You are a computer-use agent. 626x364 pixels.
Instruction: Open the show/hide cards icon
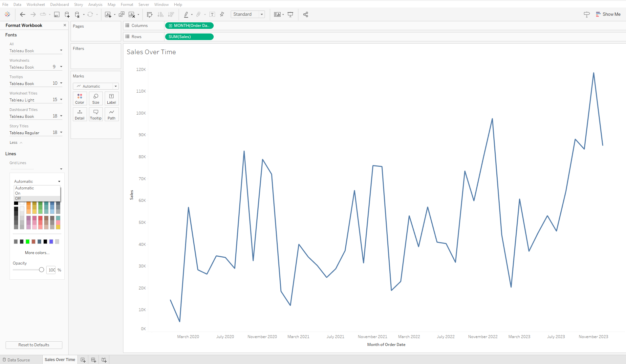coord(277,14)
